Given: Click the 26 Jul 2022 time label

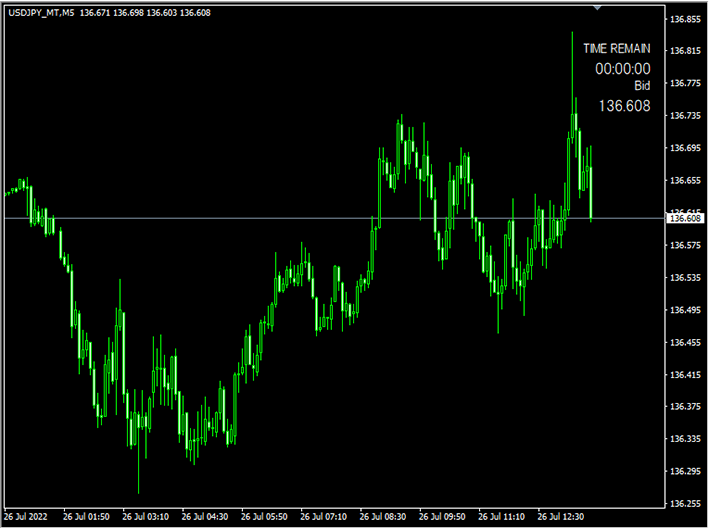Looking at the screenshot, I should 26,516.
